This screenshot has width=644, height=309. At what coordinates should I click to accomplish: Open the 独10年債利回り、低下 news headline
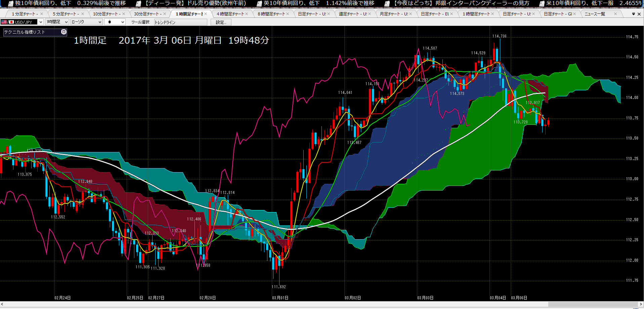coord(70,3)
